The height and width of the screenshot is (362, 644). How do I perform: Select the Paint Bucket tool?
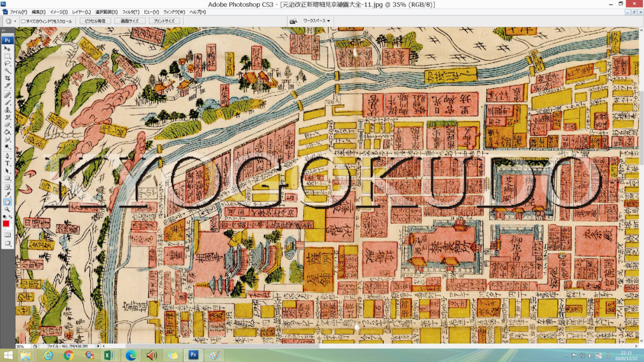coord(8,132)
